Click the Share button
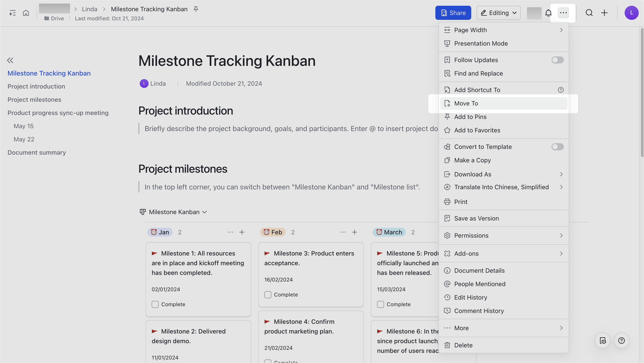The image size is (644, 363). click(x=453, y=13)
